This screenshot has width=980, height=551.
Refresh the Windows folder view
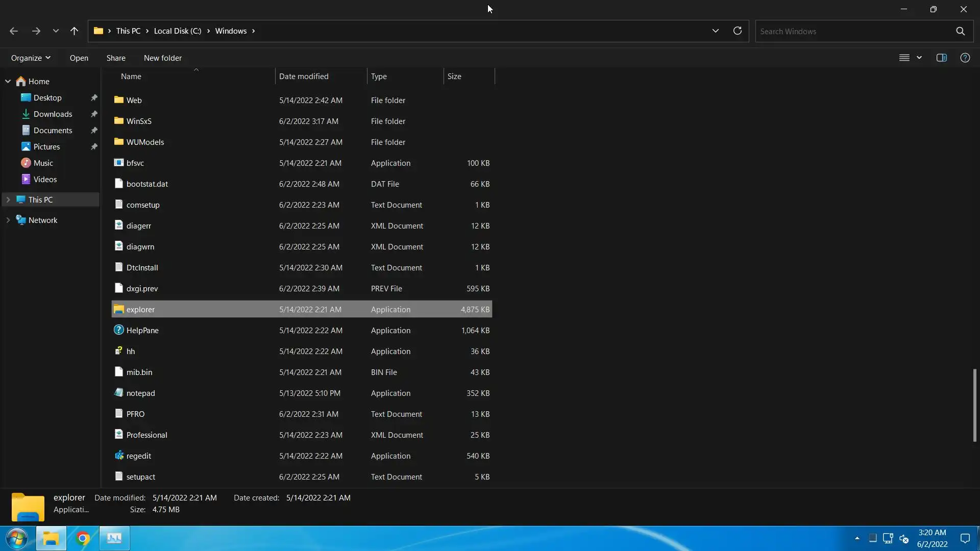(x=737, y=31)
